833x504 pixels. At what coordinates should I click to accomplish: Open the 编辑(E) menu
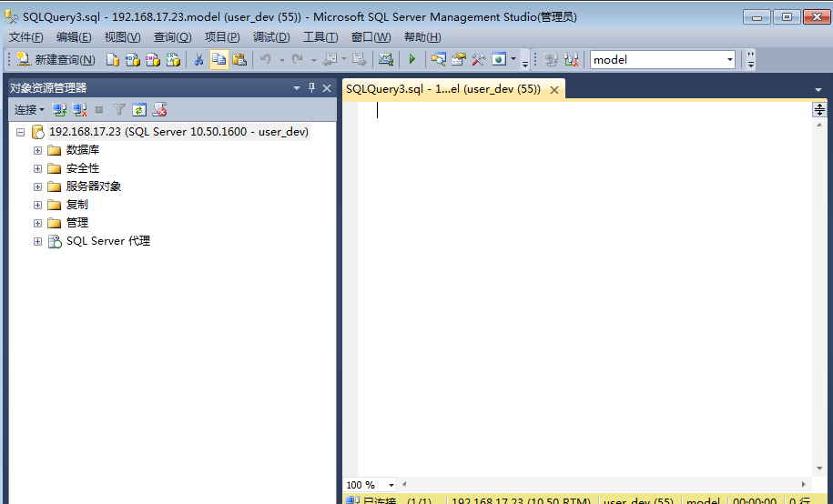pos(74,37)
